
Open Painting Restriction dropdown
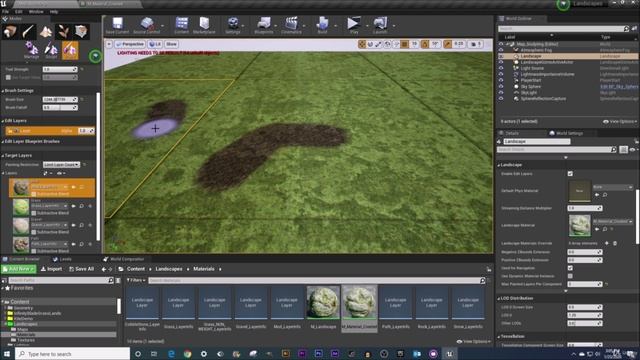tap(61, 164)
